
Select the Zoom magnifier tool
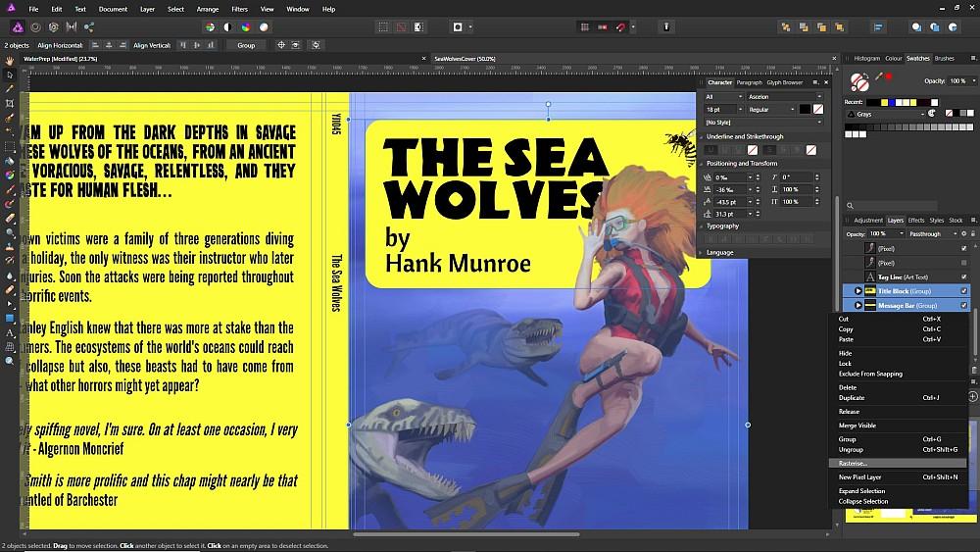[x=10, y=361]
